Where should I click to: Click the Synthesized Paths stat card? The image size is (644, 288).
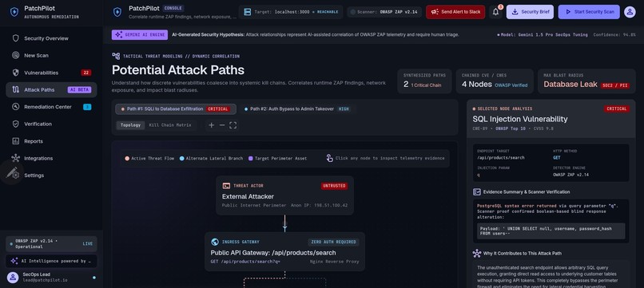[x=424, y=81]
